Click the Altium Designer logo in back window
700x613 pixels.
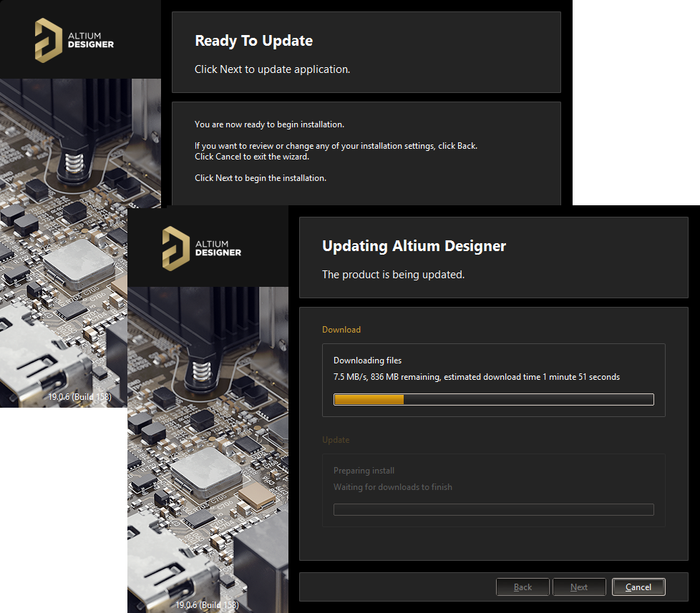74,40
